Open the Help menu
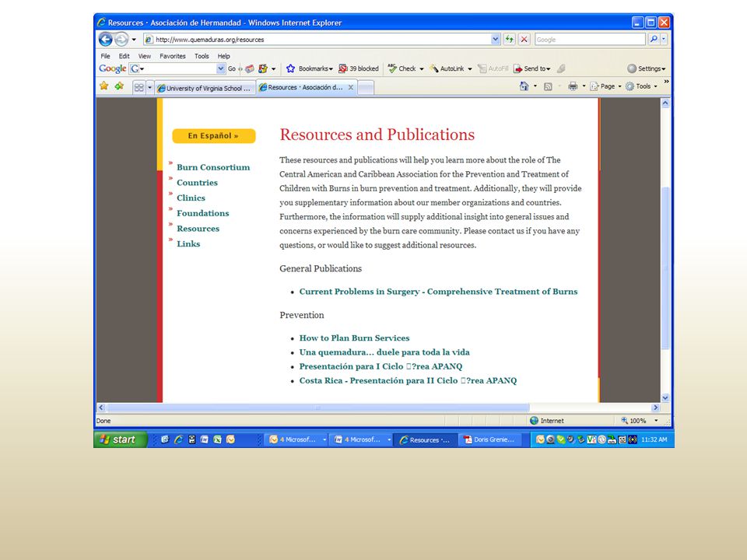Viewport: 747px width, 560px height. (223, 56)
